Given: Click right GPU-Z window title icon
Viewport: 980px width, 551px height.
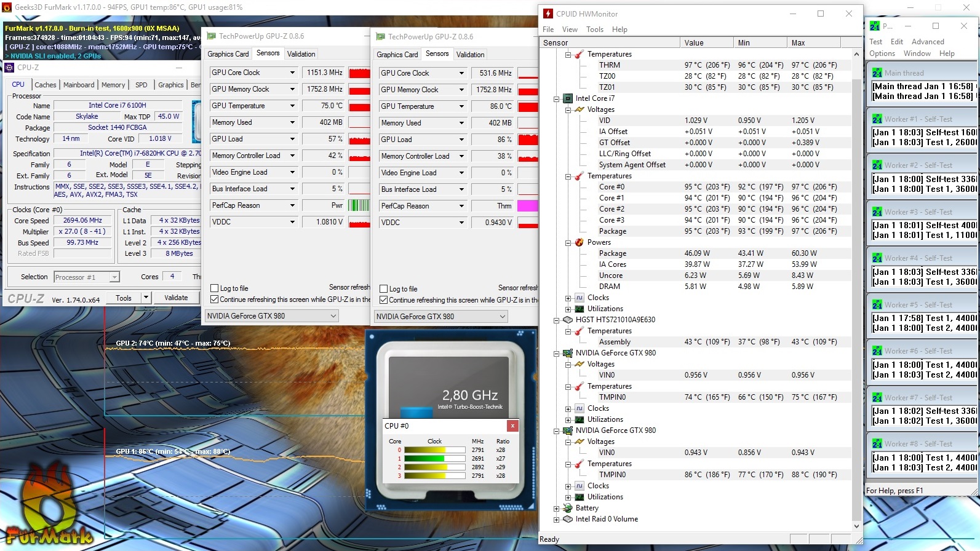Looking at the screenshot, I should pyautogui.click(x=381, y=37).
